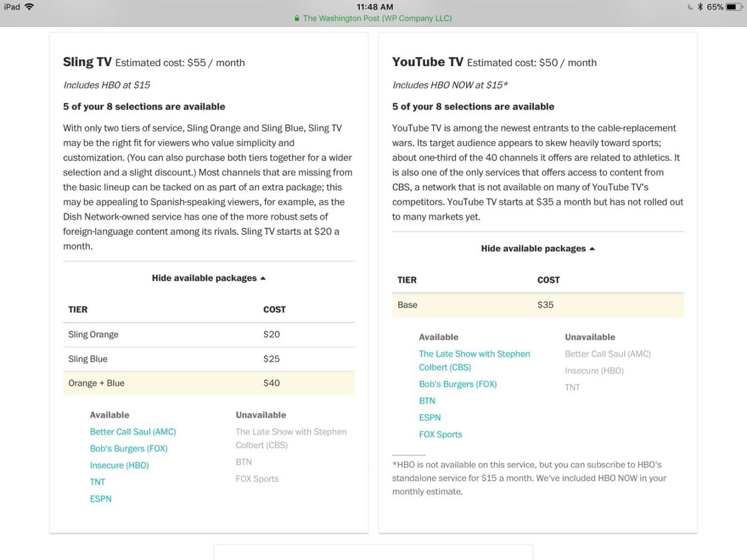The image size is (747, 560).
Task: Select the Sling Blue tier row
Action: point(209,358)
